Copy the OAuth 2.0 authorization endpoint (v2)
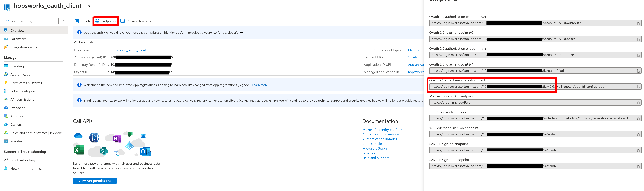 tap(638, 23)
